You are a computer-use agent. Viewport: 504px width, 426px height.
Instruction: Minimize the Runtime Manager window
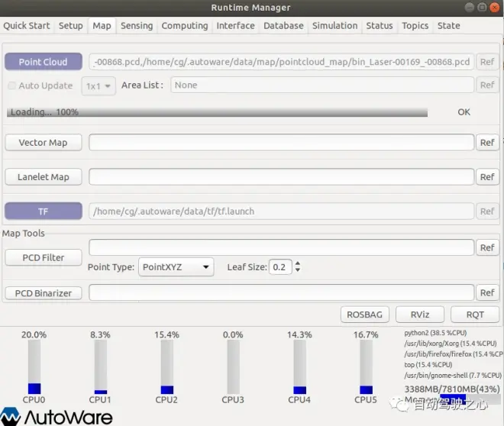point(470,7)
